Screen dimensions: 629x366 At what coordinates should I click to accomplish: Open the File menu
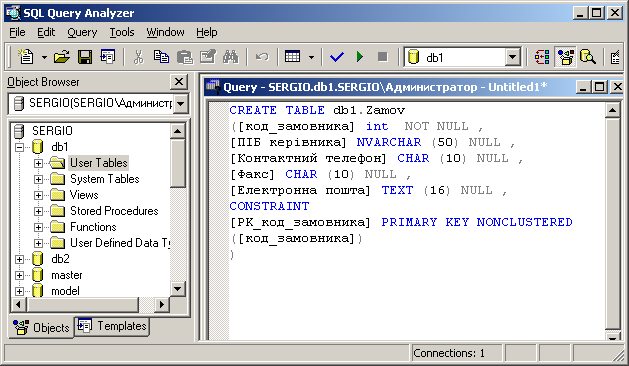point(17,32)
